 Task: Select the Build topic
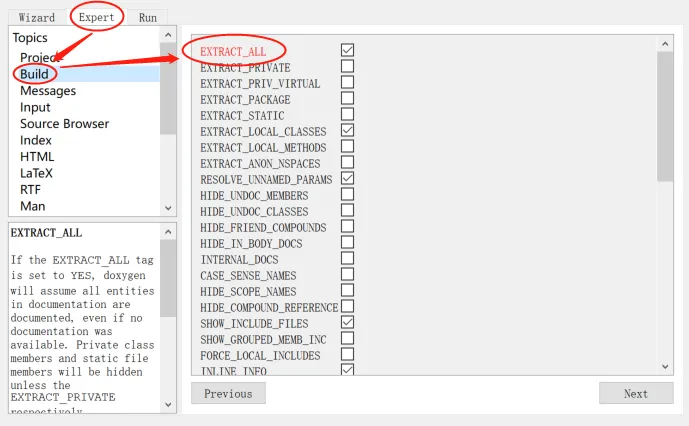(34, 74)
